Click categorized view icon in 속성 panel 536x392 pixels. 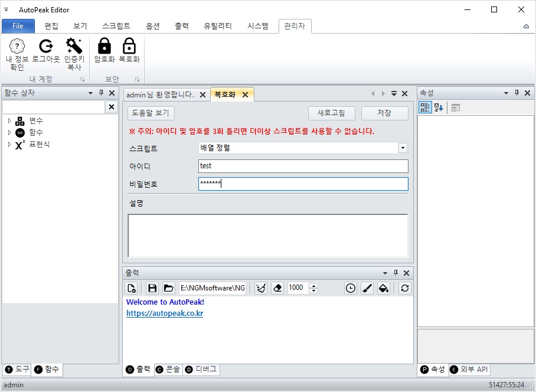[425, 107]
